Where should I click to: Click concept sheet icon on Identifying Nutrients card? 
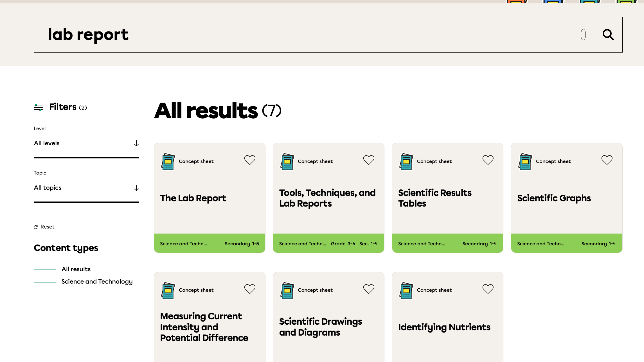click(x=406, y=290)
